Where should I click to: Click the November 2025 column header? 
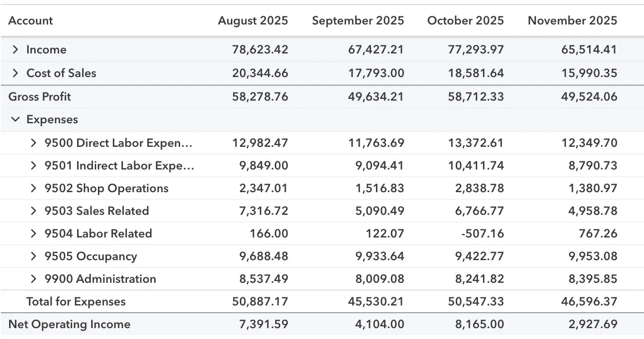click(572, 21)
